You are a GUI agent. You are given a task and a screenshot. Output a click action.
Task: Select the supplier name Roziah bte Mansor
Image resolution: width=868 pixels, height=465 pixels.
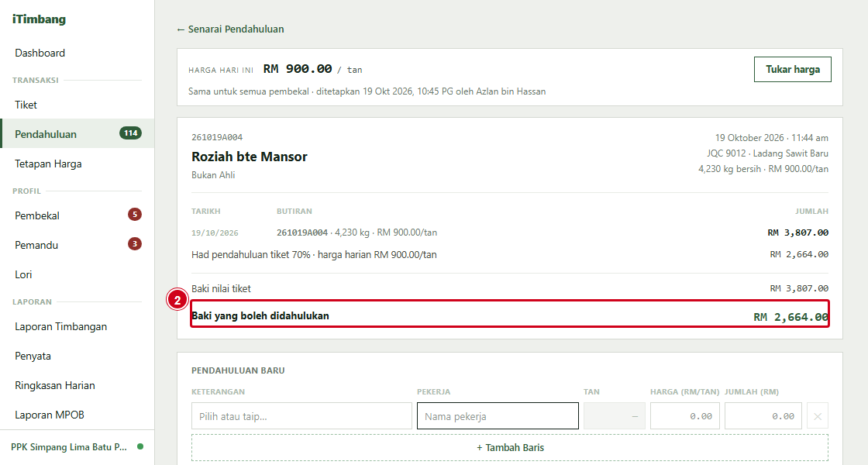[x=249, y=157]
